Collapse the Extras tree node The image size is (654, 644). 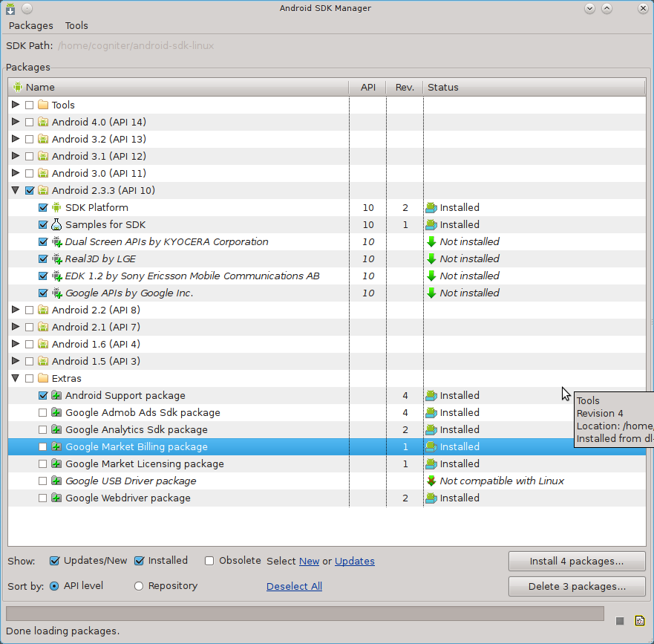pos(16,378)
